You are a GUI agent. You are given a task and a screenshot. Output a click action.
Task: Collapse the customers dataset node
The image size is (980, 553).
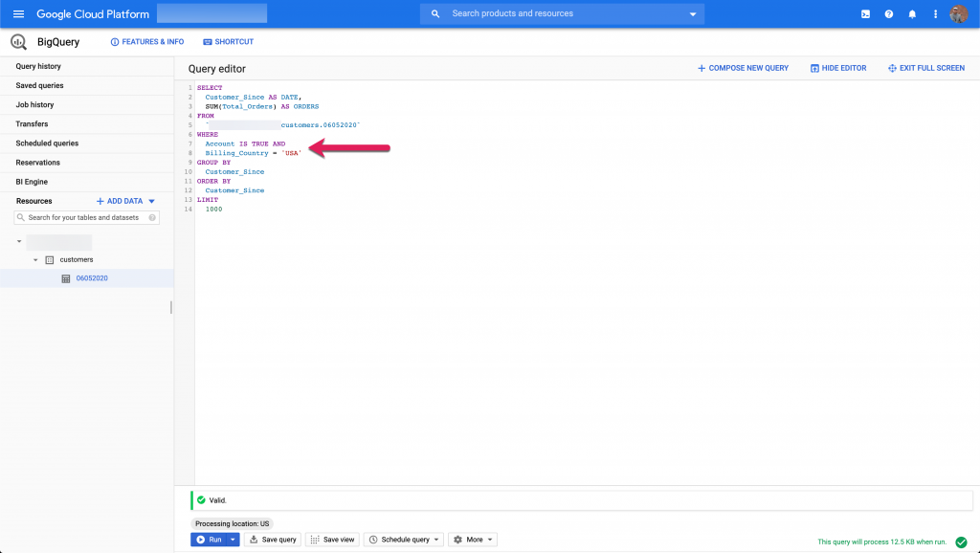(36, 259)
